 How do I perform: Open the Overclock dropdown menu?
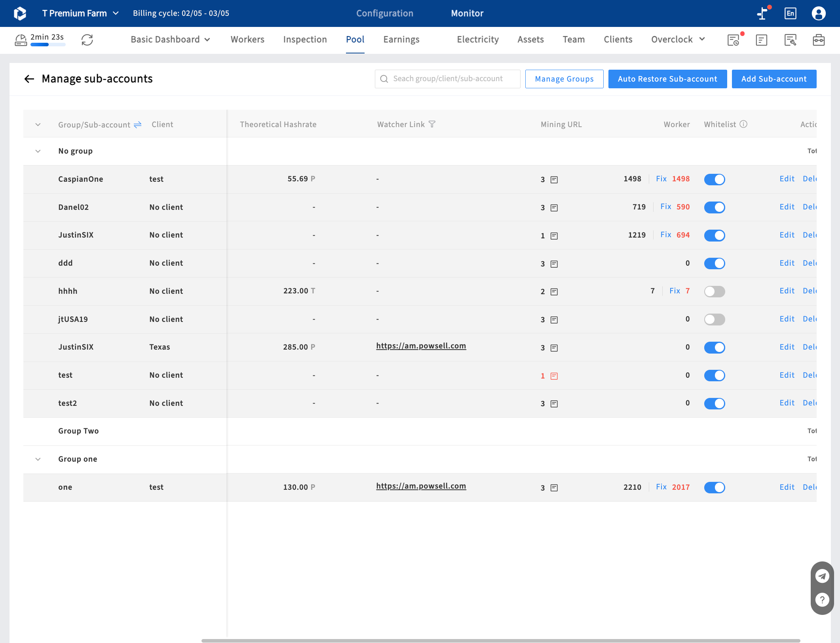click(x=678, y=40)
